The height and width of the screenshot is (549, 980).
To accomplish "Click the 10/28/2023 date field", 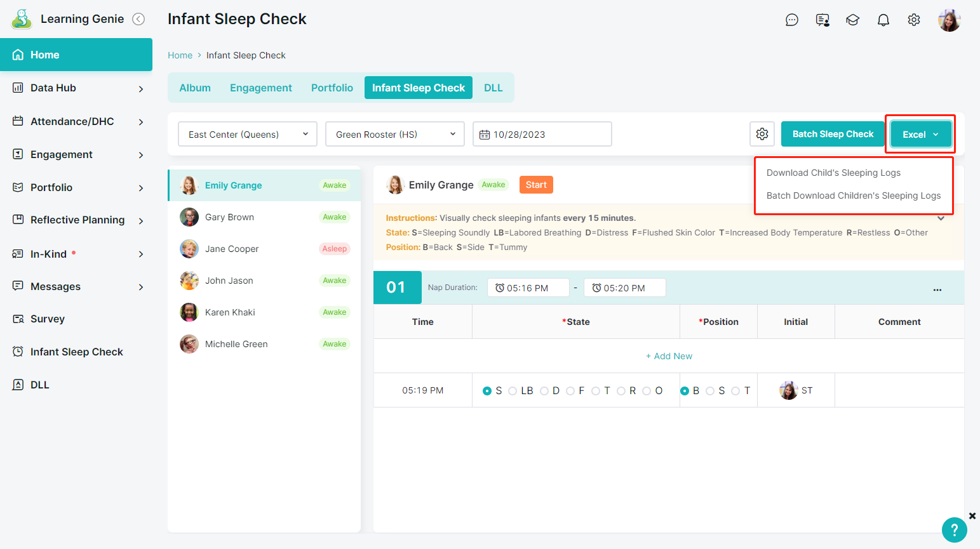I will tap(542, 135).
